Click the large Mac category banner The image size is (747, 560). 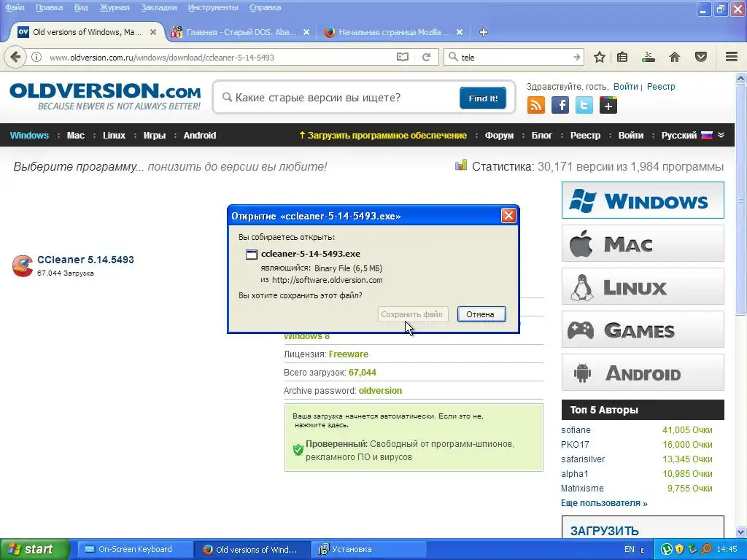pyautogui.click(x=643, y=244)
